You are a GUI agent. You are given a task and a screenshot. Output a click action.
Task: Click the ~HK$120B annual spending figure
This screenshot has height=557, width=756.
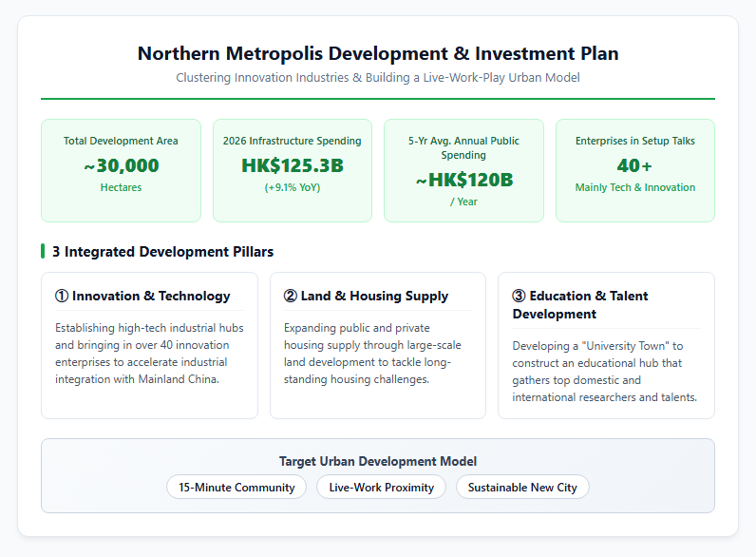pos(463,180)
